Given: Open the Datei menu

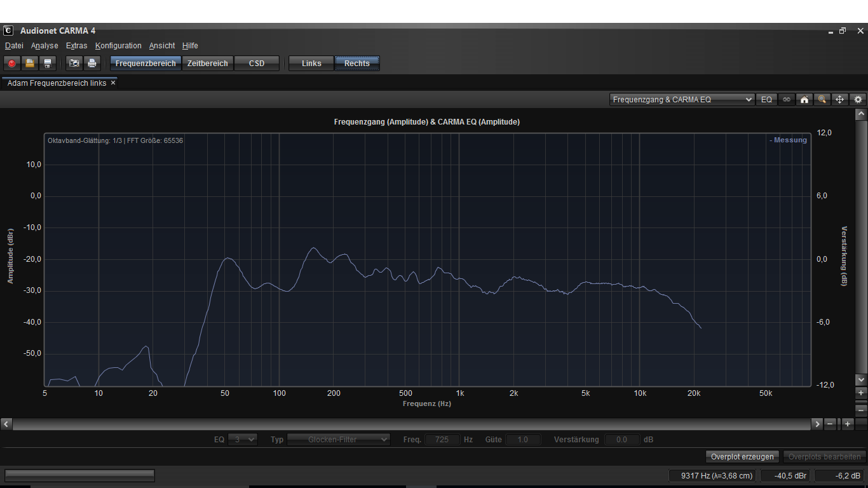Looking at the screenshot, I should click(14, 46).
